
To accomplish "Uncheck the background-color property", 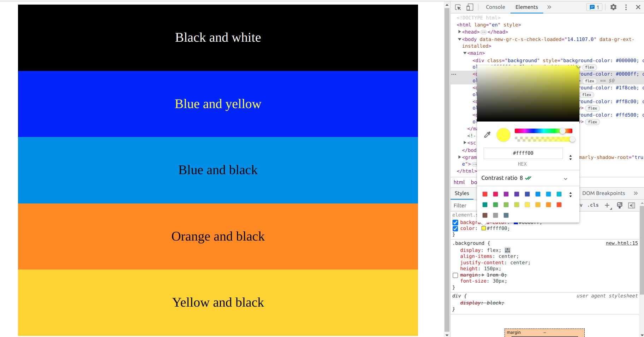I will tap(455, 222).
